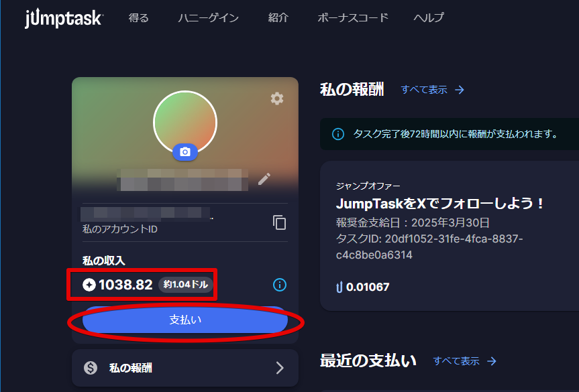This screenshot has height=392, width=579.
Task: Click the 0.01067 reward amount
Action: [x=368, y=287]
